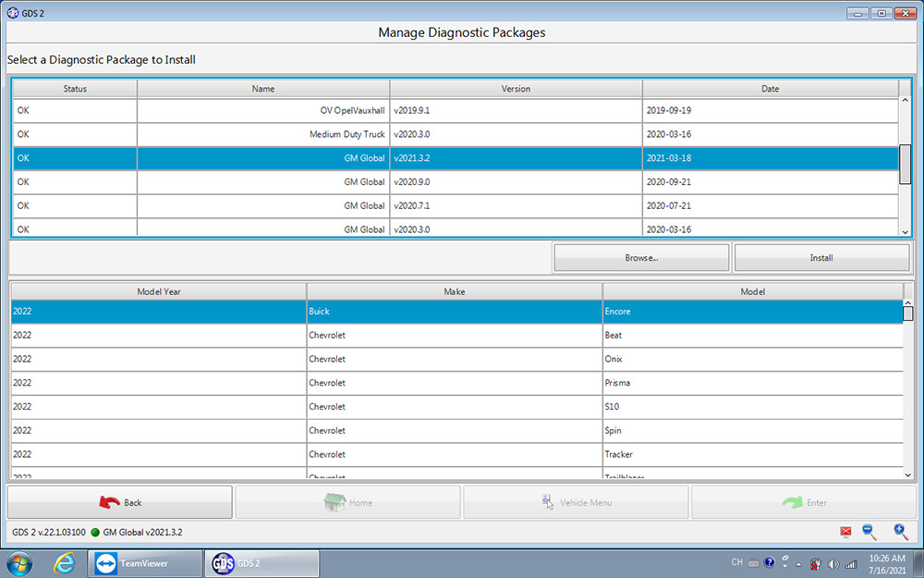Screen dimensions: 924x578
Task: Click the CH language indicator dropdown
Action: (x=737, y=561)
